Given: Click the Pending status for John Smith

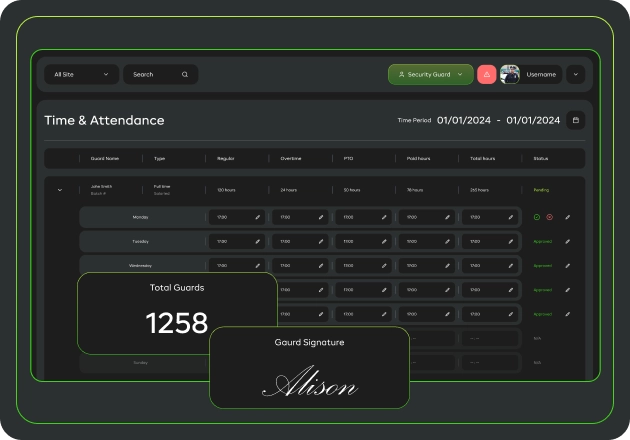Looking at the screenshot, I should click(541, 189).
